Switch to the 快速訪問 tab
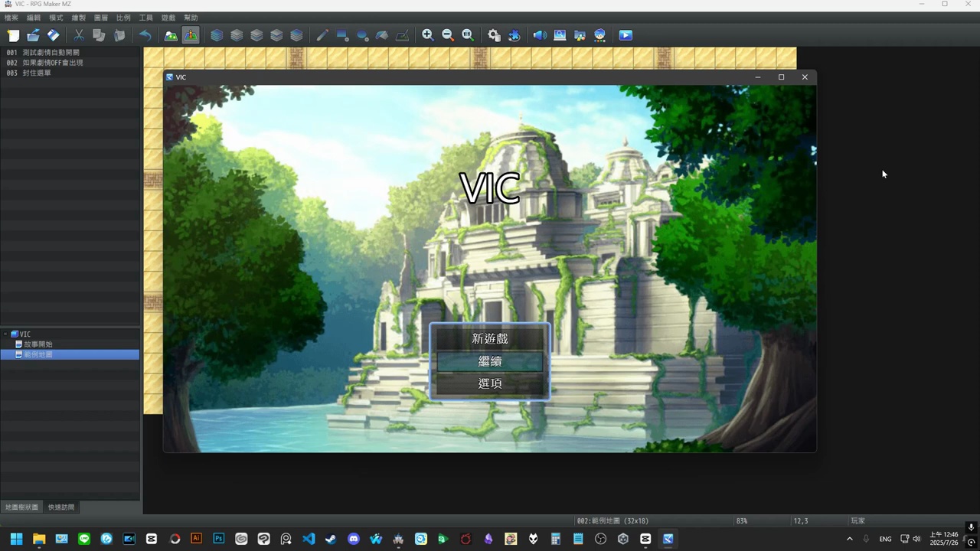The width and height of the screenshot is (980, 551). click(61, 507)
